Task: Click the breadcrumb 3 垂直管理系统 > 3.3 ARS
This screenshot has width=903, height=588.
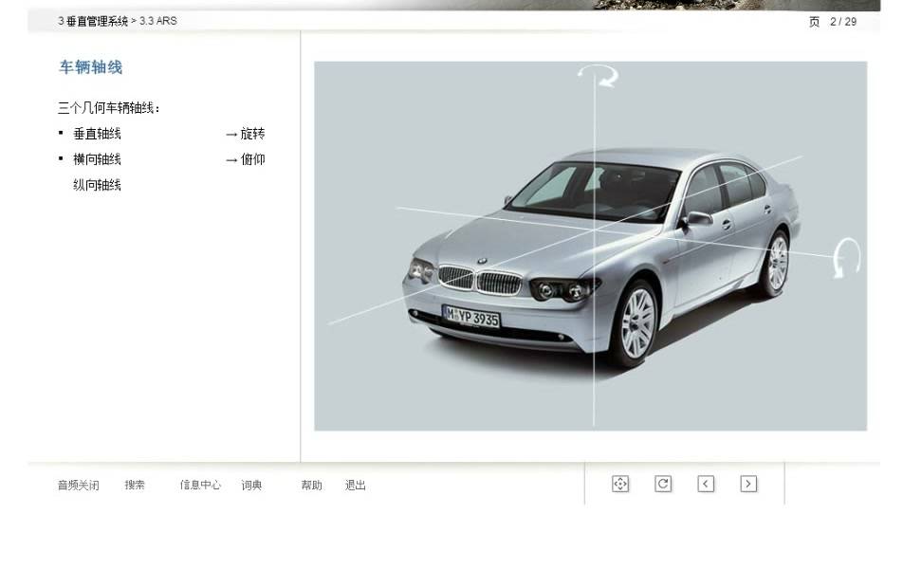Action: (117, 21)
